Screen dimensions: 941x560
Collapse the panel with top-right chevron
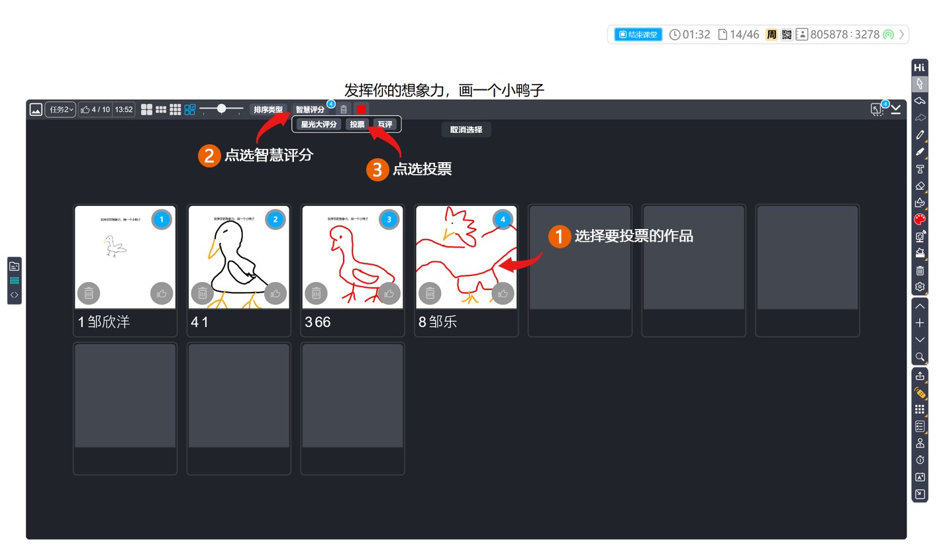(896, 110)
